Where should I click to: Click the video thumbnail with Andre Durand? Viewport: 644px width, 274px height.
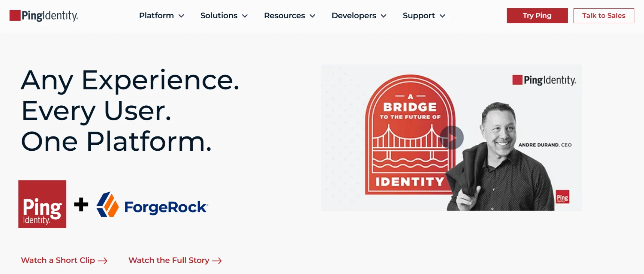pyautogui.click(x=451, y=138)
